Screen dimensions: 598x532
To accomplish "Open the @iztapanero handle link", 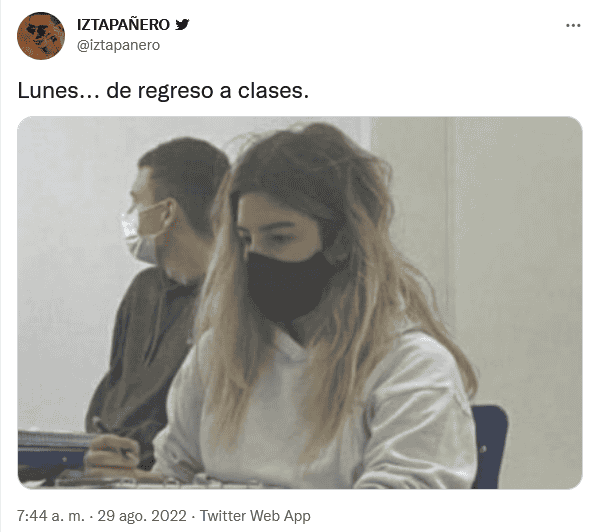I will click(x=118, y=45).
